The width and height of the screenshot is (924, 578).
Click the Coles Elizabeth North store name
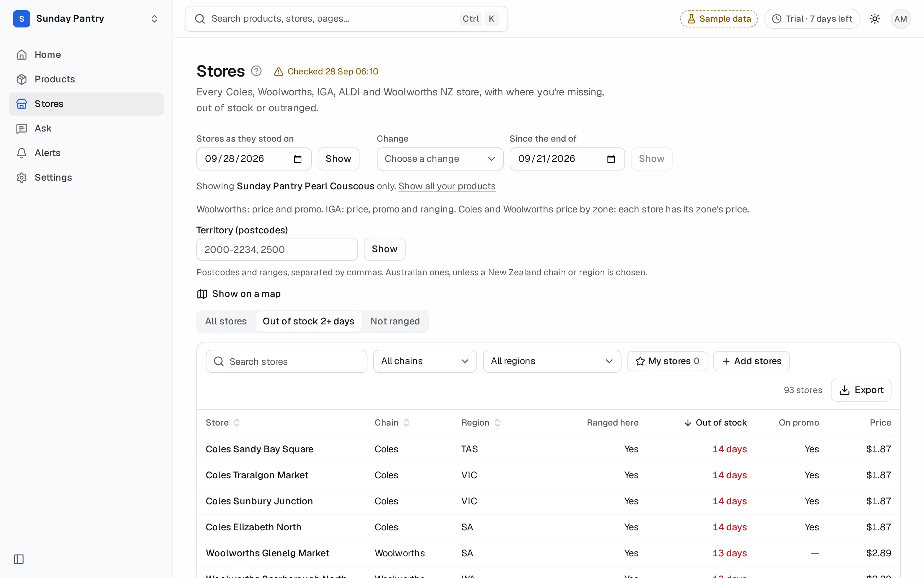click(253, 527)
